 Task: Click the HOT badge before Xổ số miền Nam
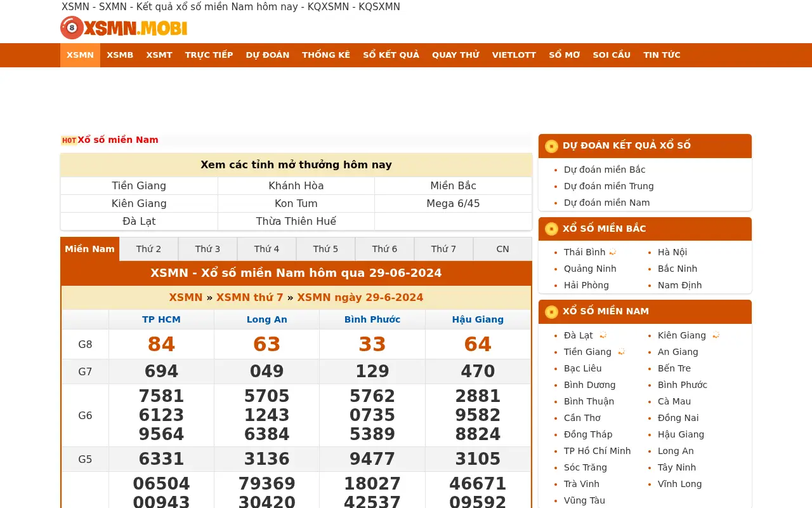tap(69, 140)
